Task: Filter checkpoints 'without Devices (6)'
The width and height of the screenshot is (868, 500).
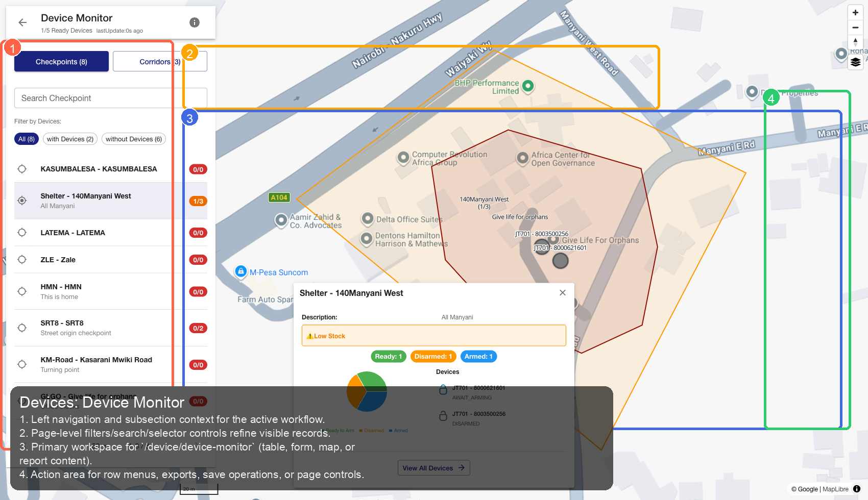Action: point(133,139)
